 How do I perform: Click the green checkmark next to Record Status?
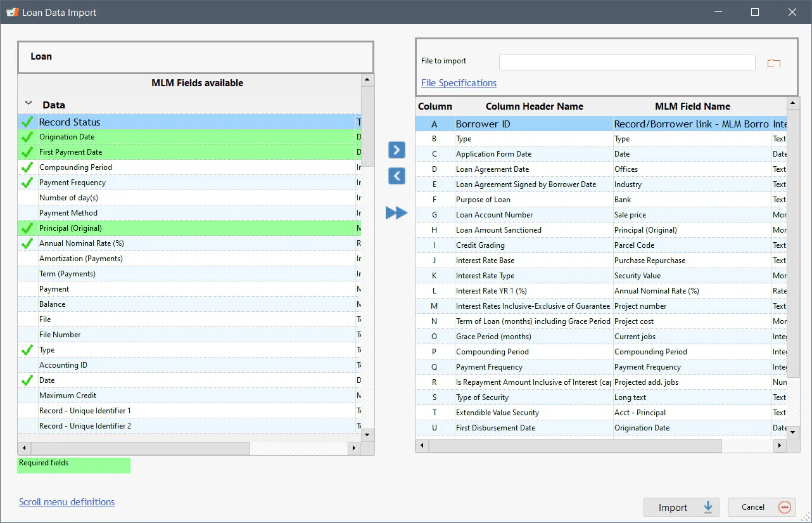coord(27,122)
